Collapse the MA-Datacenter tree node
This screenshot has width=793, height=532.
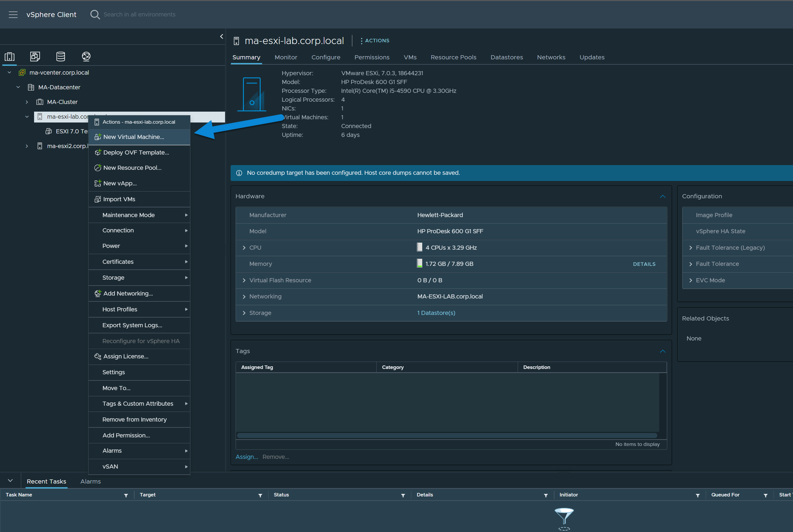(x=18, y=87)
